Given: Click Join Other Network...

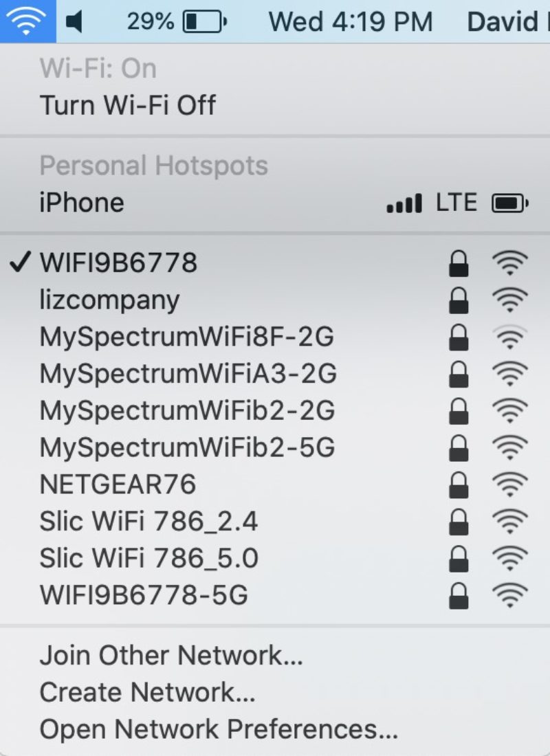Looking at the screenshot, I should (x=171, y=655).
